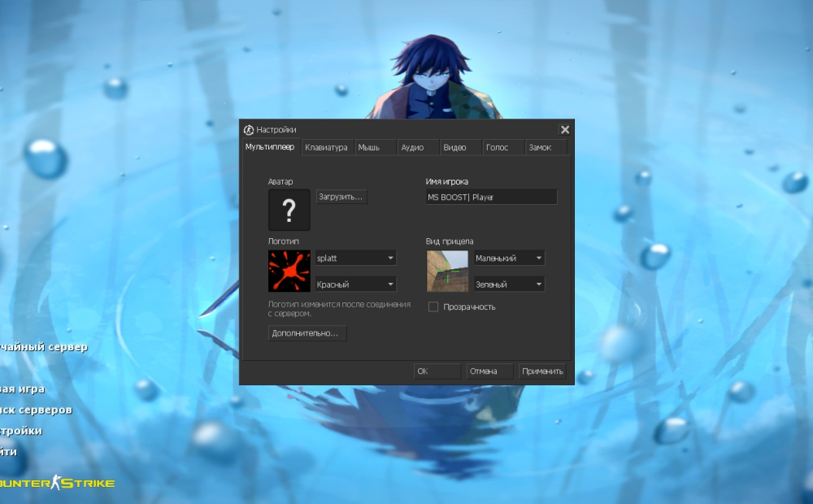Click the exit item in the main menu
This screenshot has width=813, height=504.
coord(8,452)
